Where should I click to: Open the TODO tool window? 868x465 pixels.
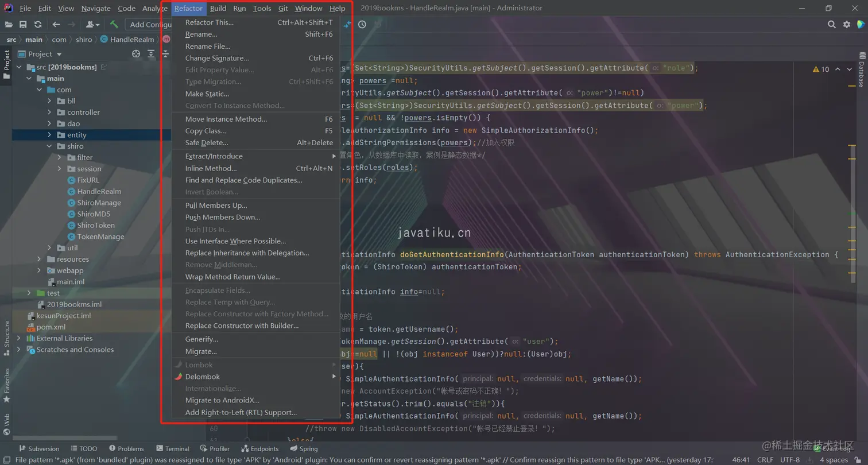coord(84,449)
